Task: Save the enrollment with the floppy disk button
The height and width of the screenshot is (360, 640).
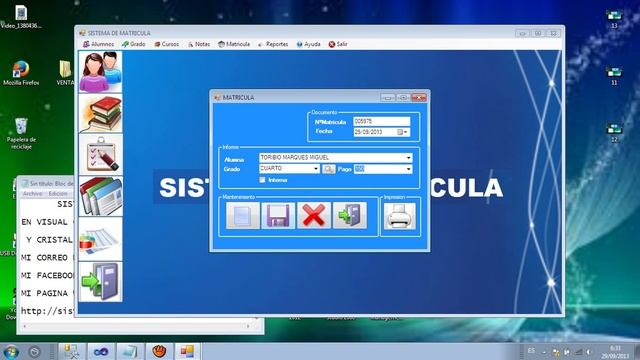Action: [x=278, y=216]
